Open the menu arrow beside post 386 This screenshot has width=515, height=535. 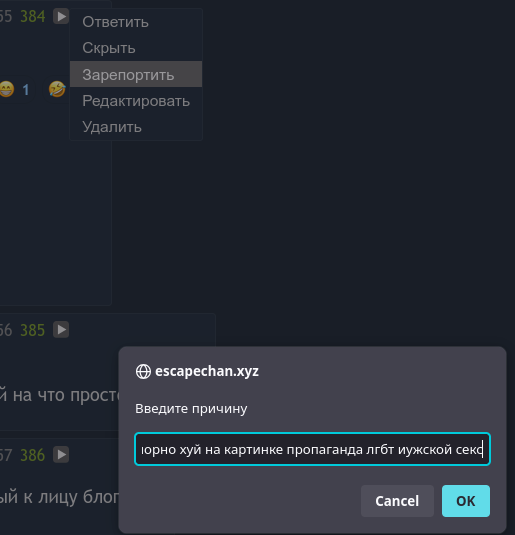tap(61, 454)
